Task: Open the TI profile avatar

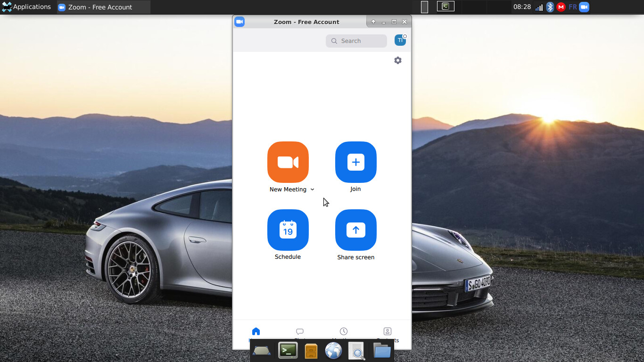Action: point(400,41)
